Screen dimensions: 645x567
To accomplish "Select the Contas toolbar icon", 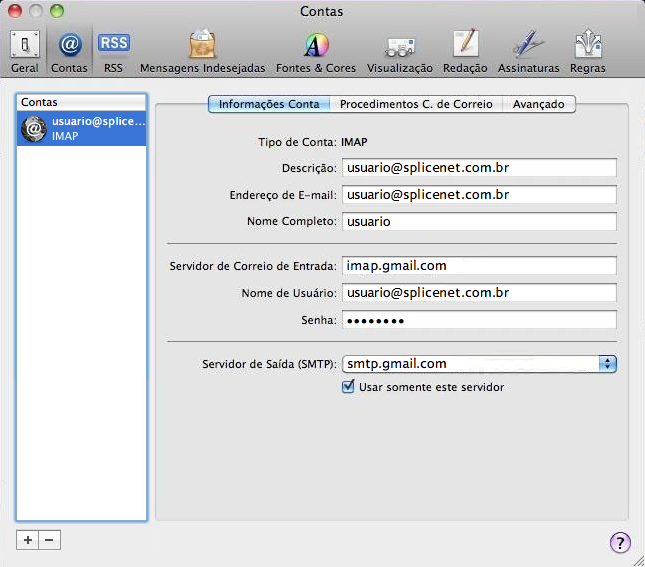I will click(x=69, y=51).
